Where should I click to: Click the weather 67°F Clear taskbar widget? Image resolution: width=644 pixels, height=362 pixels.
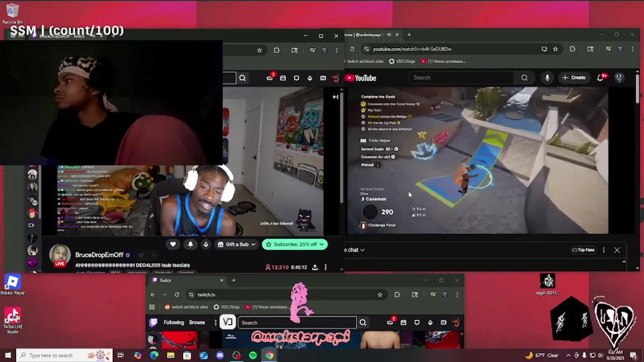tap(541, 355)
